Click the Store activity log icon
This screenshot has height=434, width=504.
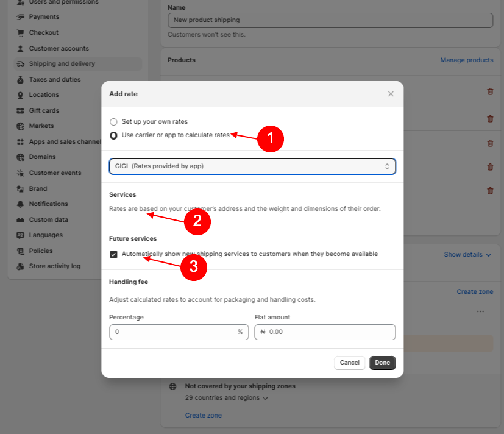pos(21,266)
